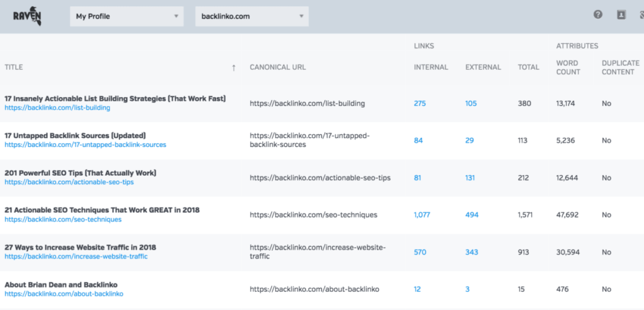Screen dimensions: 644x310
Task: Click the total value 212
Action: tap(524, 178)
